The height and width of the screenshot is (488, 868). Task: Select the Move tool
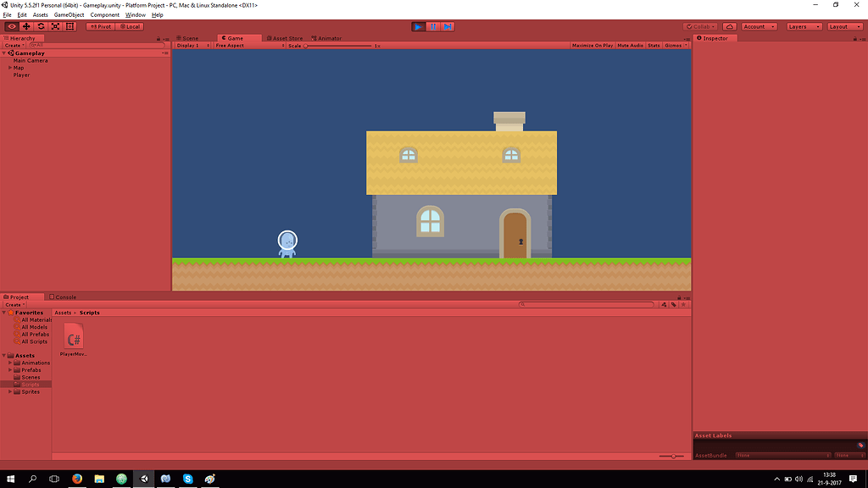(x=26, y=26)
